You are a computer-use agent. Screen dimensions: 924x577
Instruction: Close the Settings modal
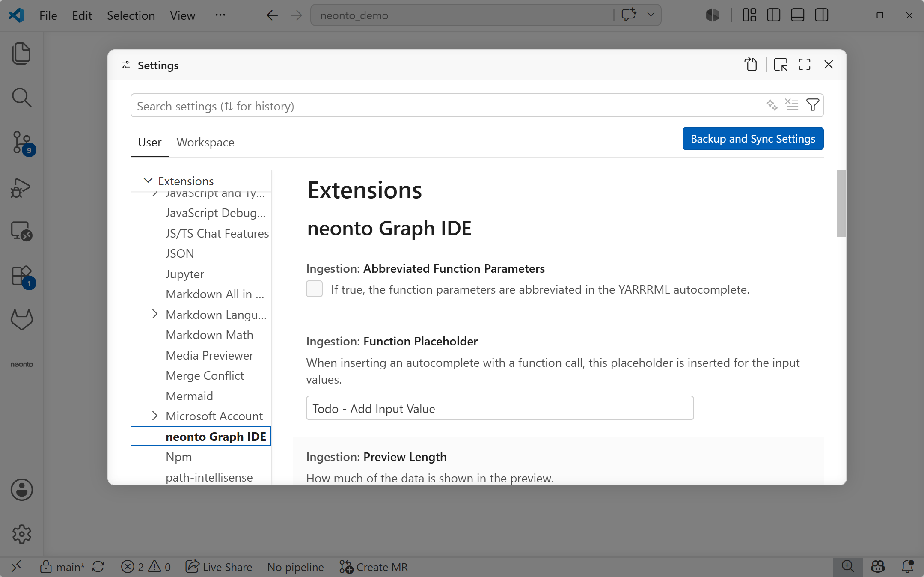pyautogui.click(x=829, y=65)
